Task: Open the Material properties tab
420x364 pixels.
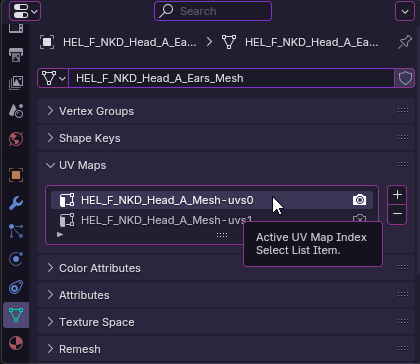Action: (x=16, y=343)
